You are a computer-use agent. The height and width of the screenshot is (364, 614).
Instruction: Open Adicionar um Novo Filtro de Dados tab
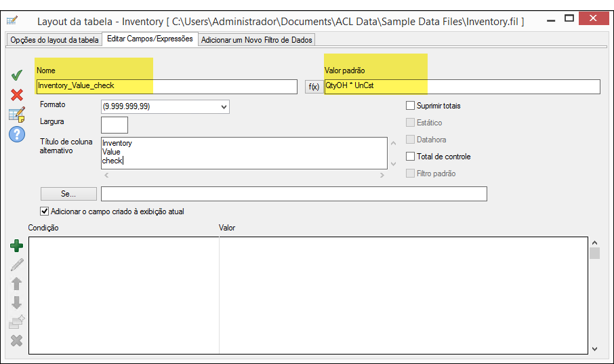pos(257,40)
